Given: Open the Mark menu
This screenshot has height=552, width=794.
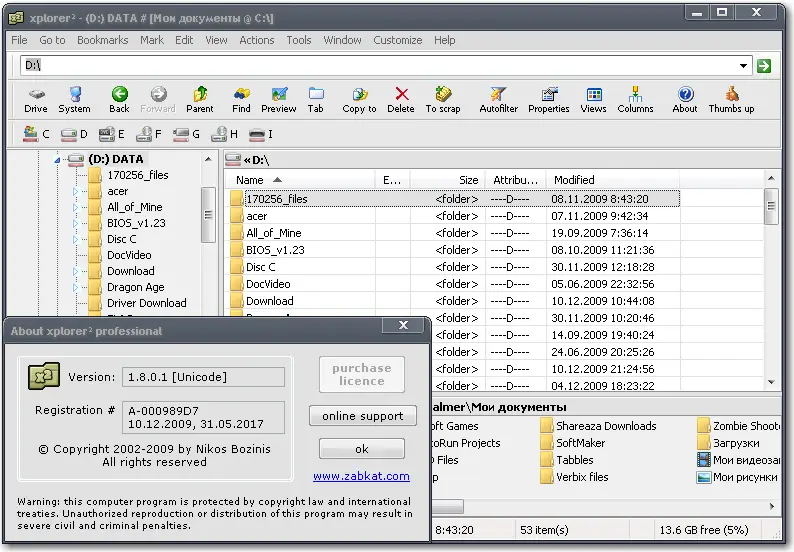Looking at the screenshot, I should [x=151, y=40].
